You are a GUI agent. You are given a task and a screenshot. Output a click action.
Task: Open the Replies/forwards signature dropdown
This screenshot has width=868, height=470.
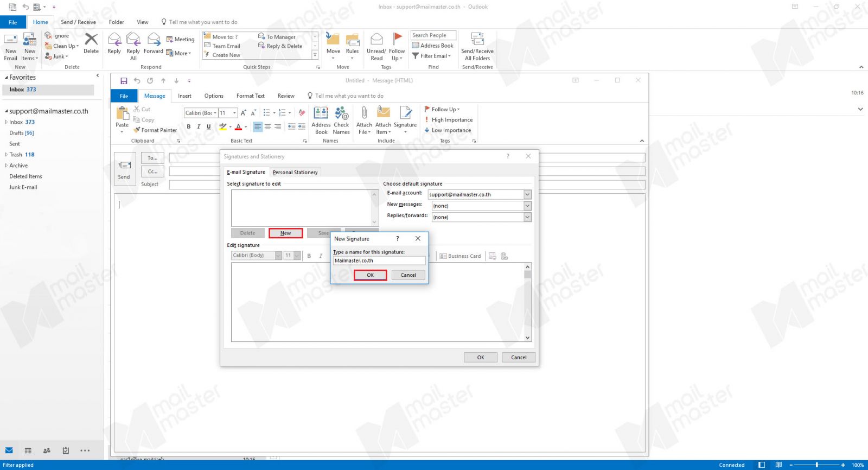[x=527, y=218]
